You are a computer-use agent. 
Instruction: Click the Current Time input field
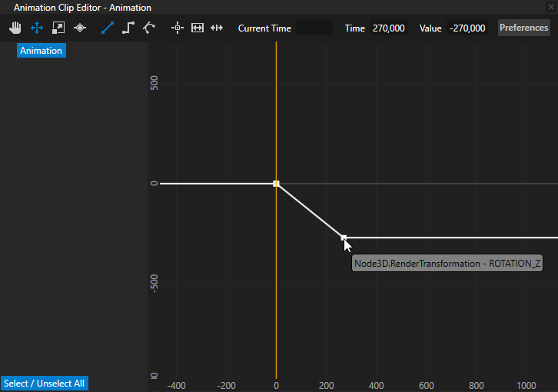point(314,28)
